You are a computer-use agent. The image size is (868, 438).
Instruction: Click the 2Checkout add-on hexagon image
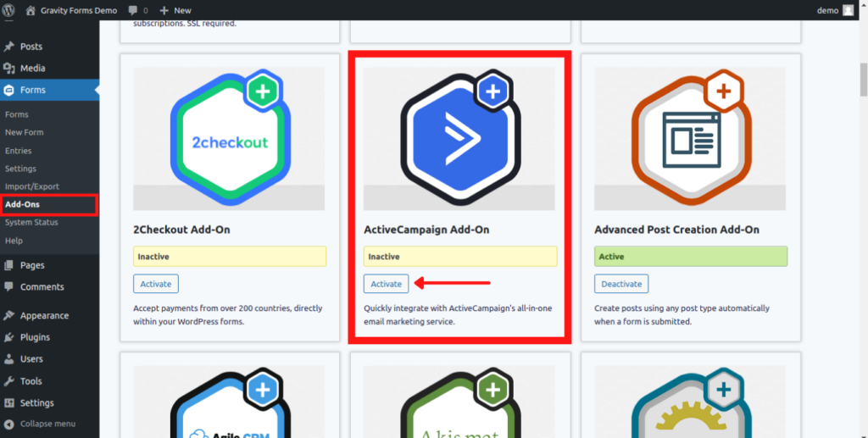(x=229, y=138)
